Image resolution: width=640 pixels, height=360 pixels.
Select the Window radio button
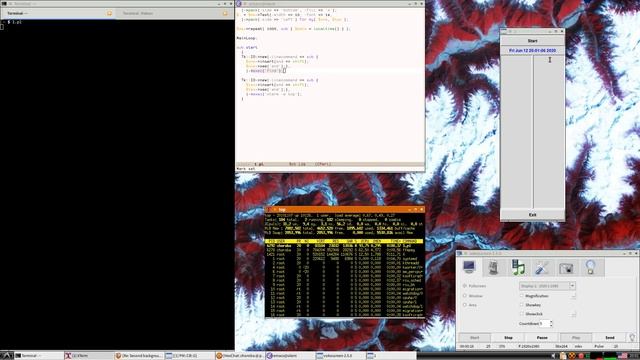coord(464,296)
